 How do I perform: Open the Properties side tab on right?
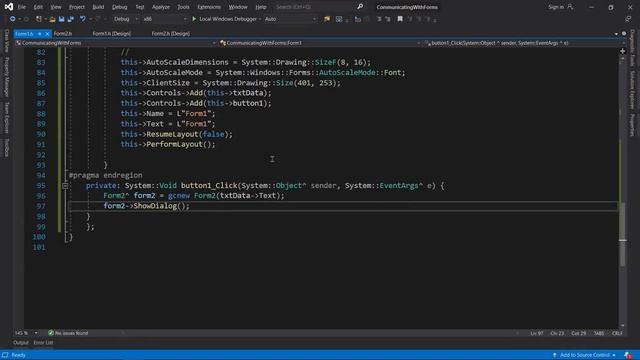pyautogui.click(x=632, y=125)
